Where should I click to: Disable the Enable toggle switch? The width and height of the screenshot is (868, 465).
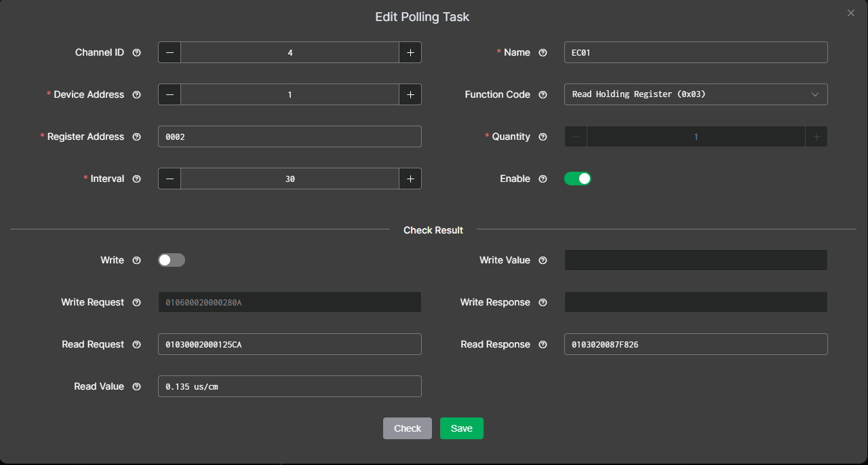[x=578, y=179]
